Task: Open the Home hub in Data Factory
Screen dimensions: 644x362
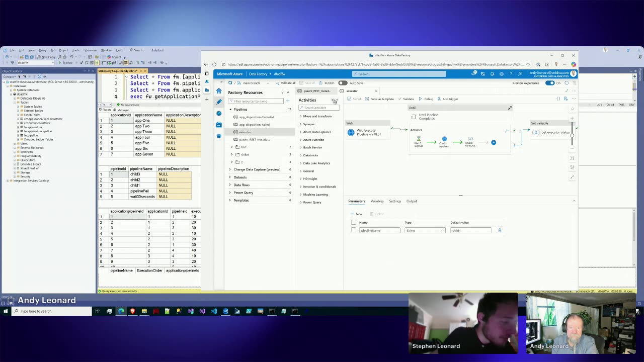Action: [x=219, y=91]
